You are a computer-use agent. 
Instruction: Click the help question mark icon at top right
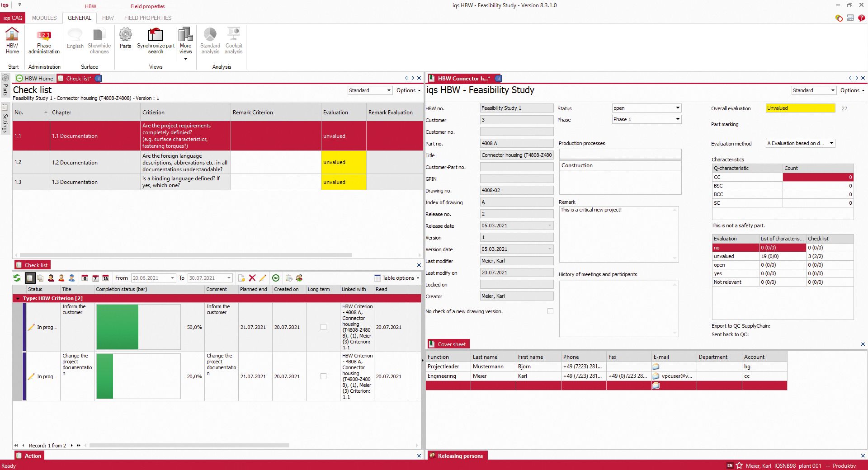[862, 18]
